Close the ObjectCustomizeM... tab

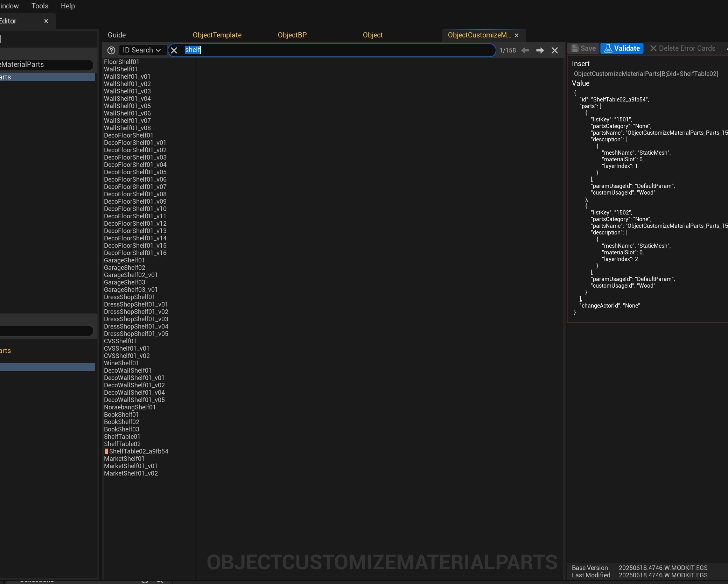(517, 35)
